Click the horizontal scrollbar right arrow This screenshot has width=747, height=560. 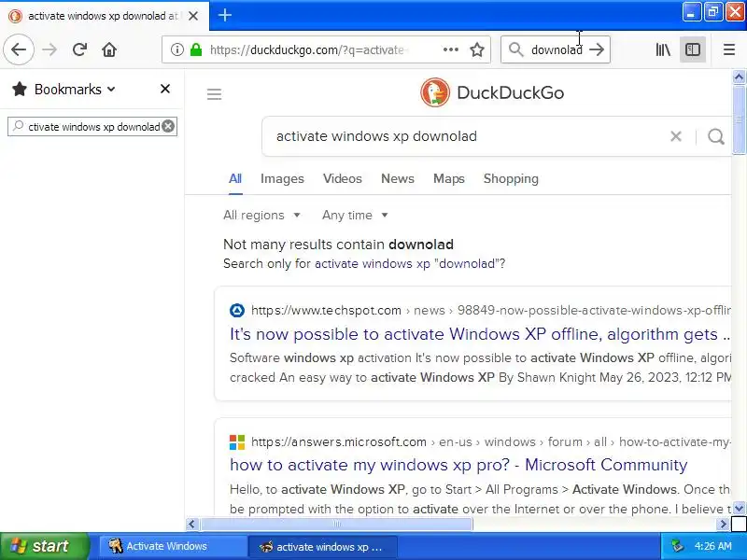pos(723,525)
